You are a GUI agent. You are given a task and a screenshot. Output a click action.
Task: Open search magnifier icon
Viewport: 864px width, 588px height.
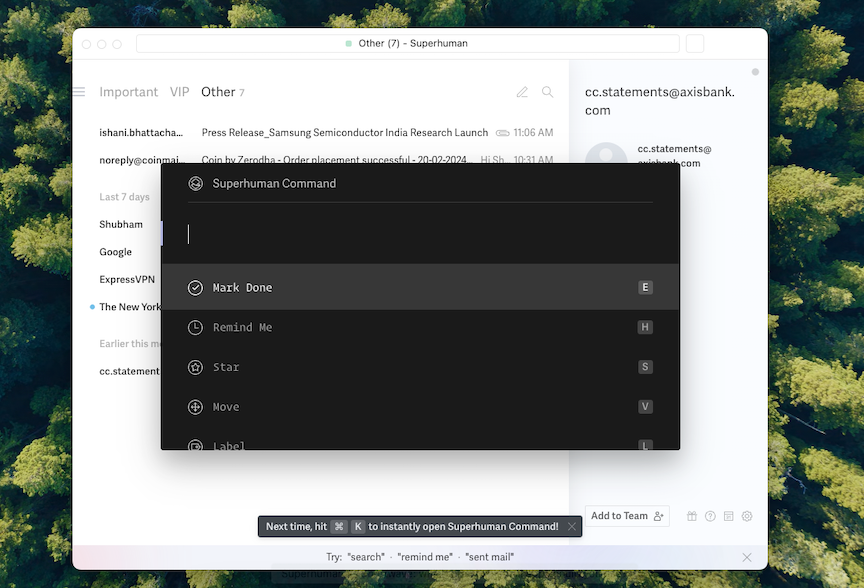tap(547, 92)
